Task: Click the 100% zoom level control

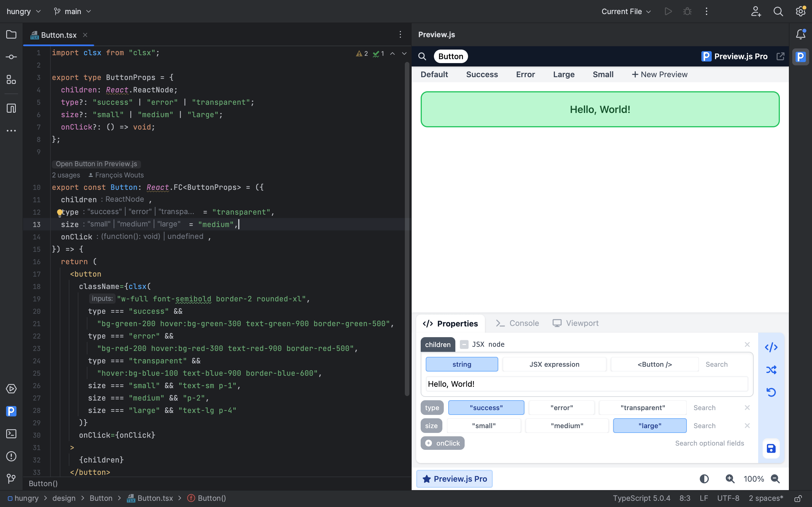Action: click(x=754, y=479)
